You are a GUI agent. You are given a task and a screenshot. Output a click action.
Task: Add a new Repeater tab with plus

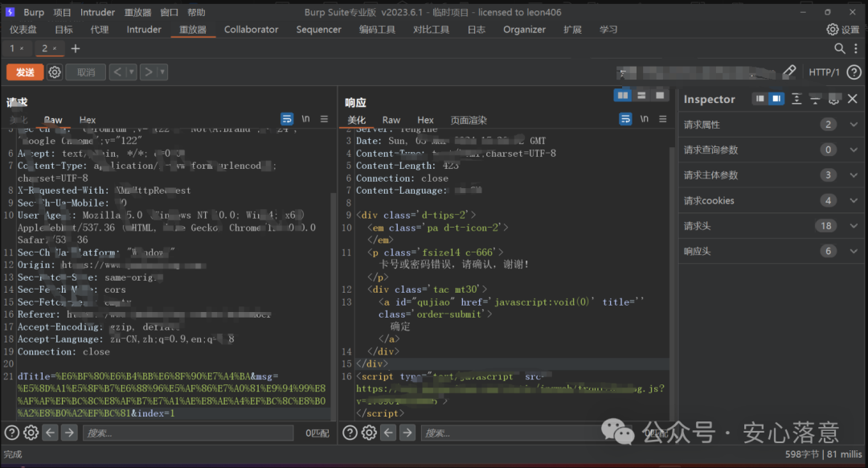76,49
